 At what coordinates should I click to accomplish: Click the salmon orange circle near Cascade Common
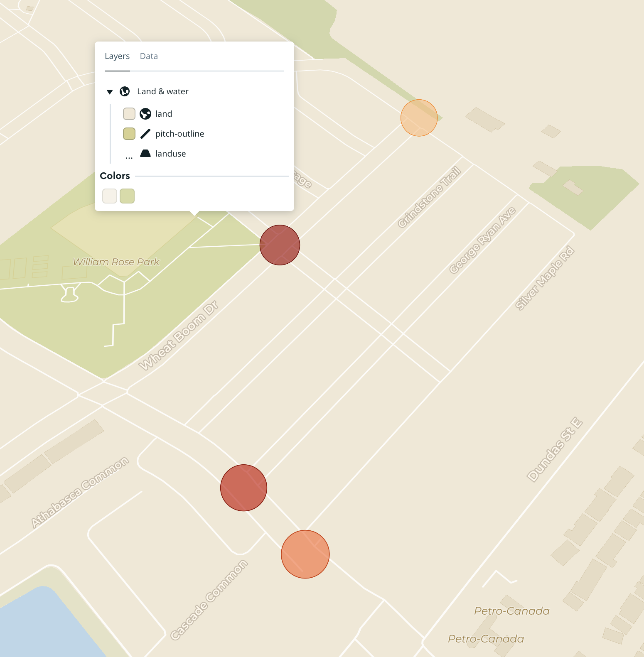pos(305,554)
